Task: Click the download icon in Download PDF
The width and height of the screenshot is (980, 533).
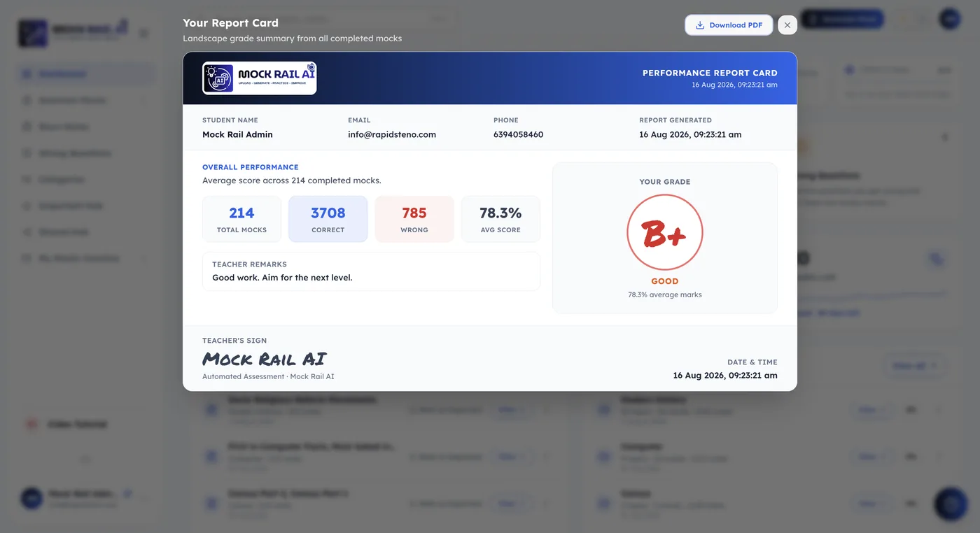Action: click(699, 25)
